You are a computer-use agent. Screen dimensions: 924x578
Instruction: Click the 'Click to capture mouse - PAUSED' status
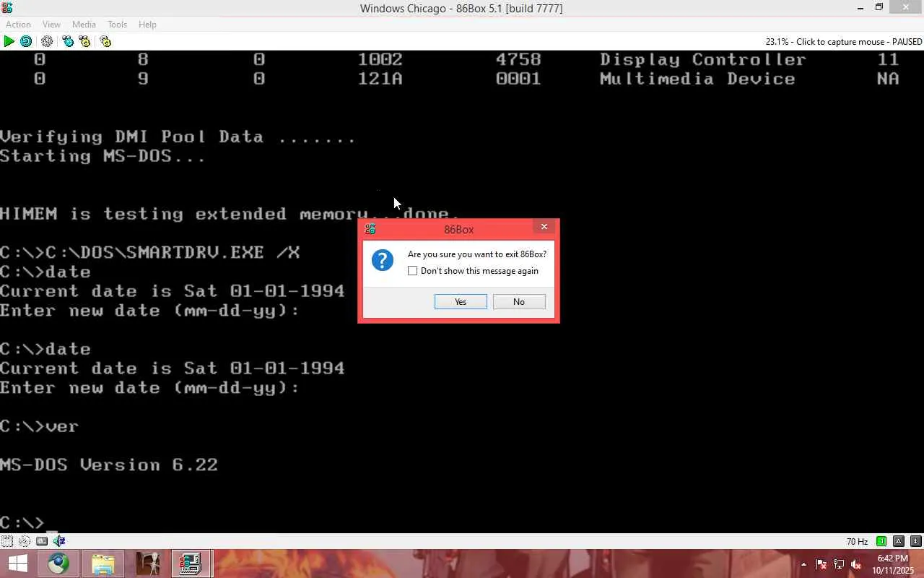click(859, 41)
